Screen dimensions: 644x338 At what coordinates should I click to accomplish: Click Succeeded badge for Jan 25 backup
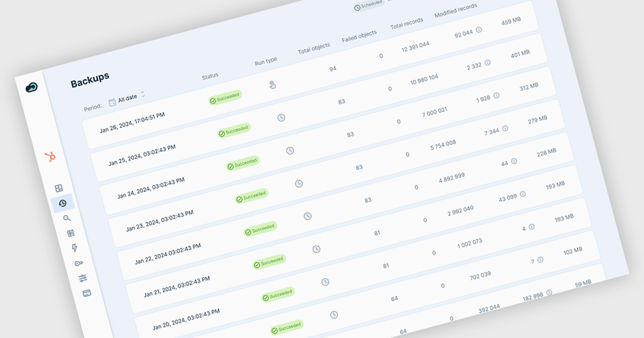234,130
